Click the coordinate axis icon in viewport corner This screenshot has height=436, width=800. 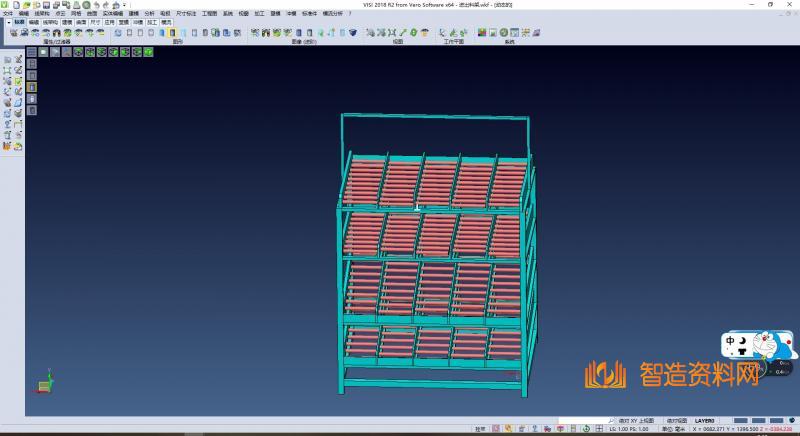click(x=43, y=385)
